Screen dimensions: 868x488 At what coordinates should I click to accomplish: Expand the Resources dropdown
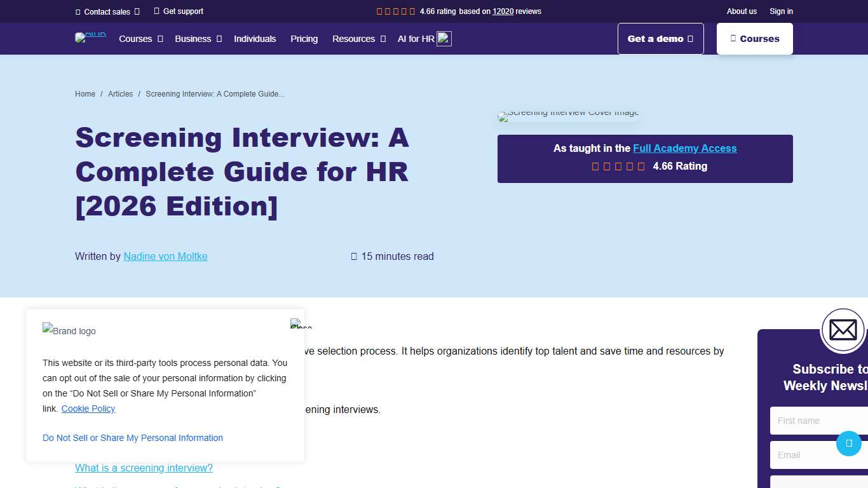[x=382, y=39]
